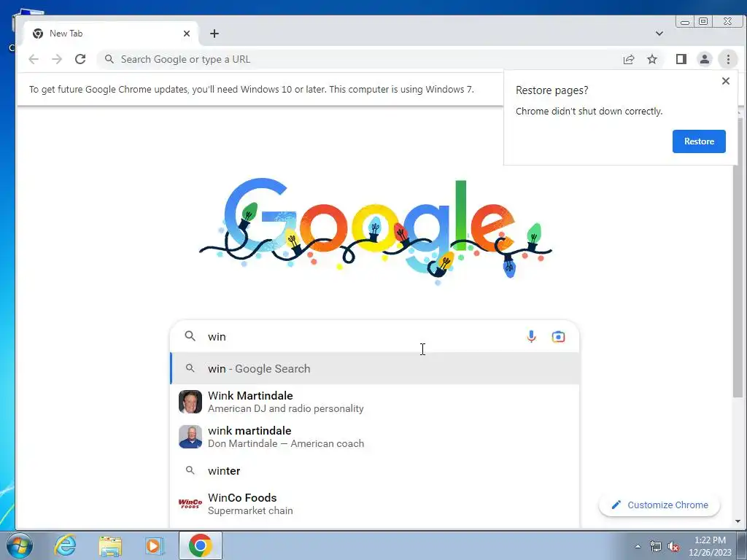Viewport: 747px width, 560px height.
Task: Share this page icon in address bar
Action: pyautogui.click(x=629, y=59)
